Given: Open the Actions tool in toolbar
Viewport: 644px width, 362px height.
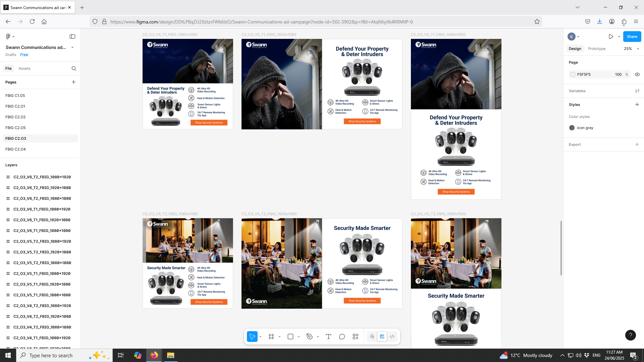Looking at the screenshot, I should (356, 337).
